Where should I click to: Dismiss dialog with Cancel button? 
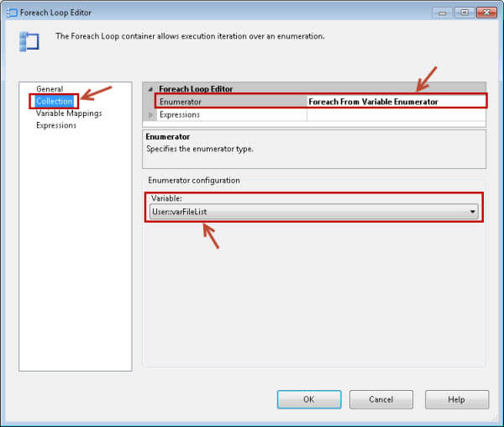(x=381, y=399)
